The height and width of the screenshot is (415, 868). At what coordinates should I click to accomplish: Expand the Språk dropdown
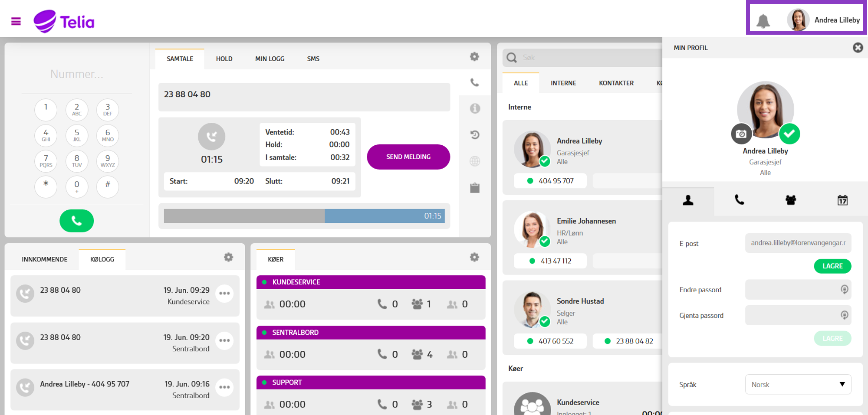pyautogui.click(x=798, y=384)
